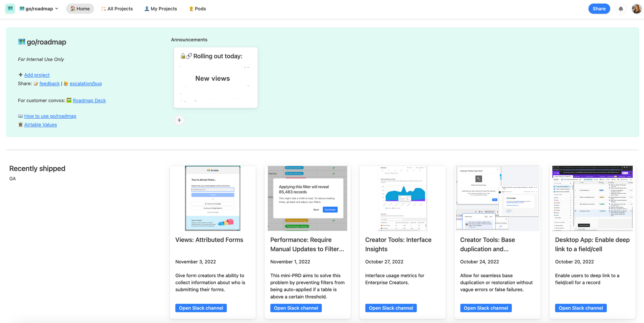Click the memo icon beside feedback
This screenshot has width=644, height=323.
[x=36, y=83]
